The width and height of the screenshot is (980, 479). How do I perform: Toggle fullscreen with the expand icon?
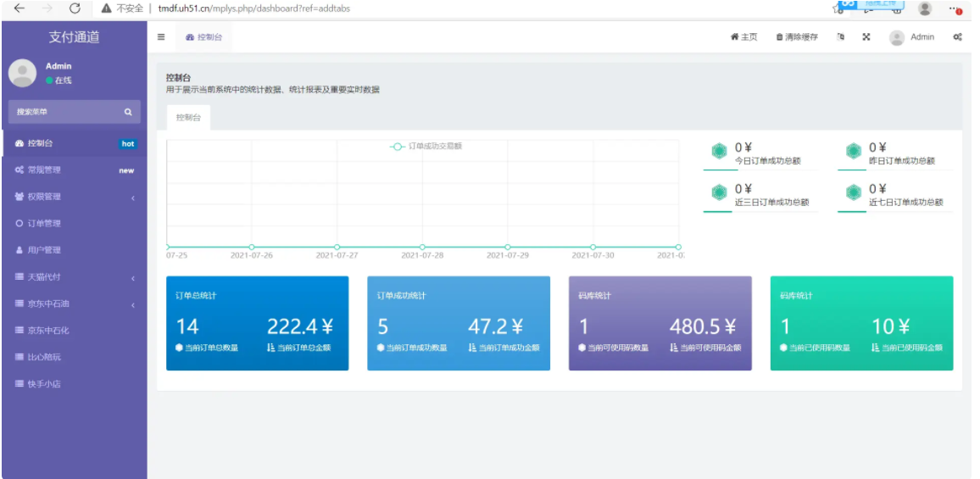coord(866,37)
